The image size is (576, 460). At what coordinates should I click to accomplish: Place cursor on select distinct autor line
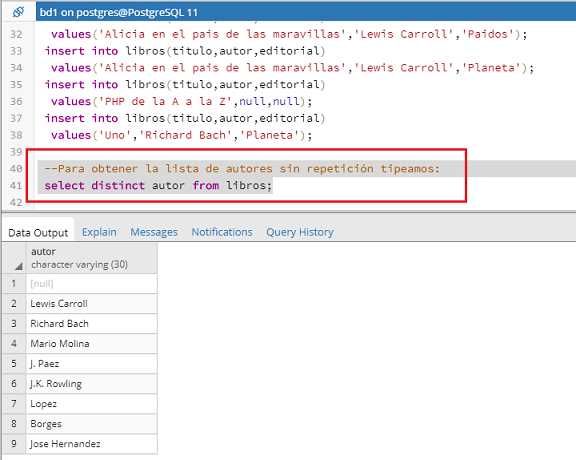coord(158,186)
